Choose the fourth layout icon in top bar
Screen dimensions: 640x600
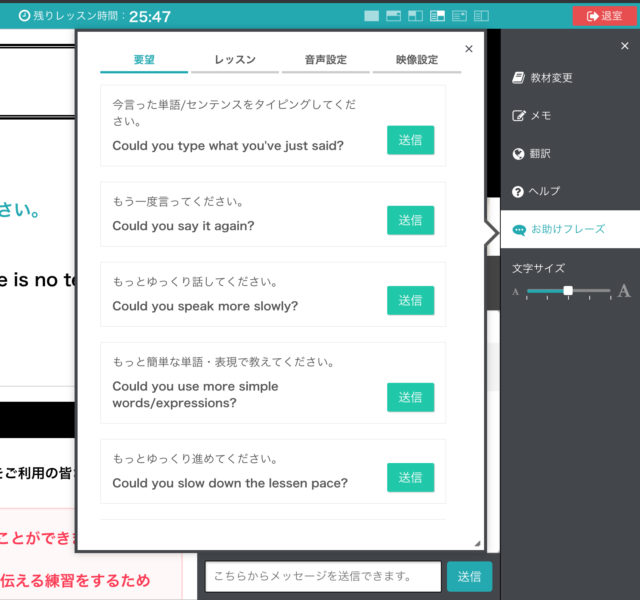point(437,16)
